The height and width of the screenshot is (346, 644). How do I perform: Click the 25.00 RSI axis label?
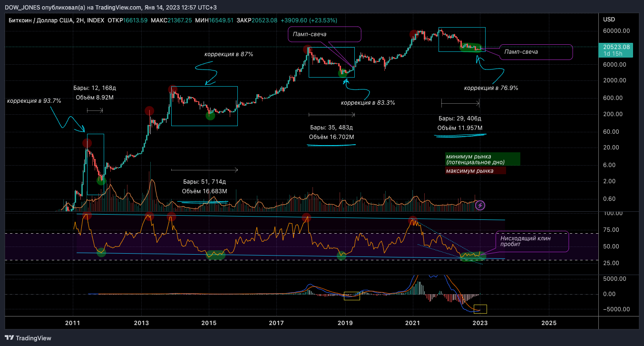[611, 263]
